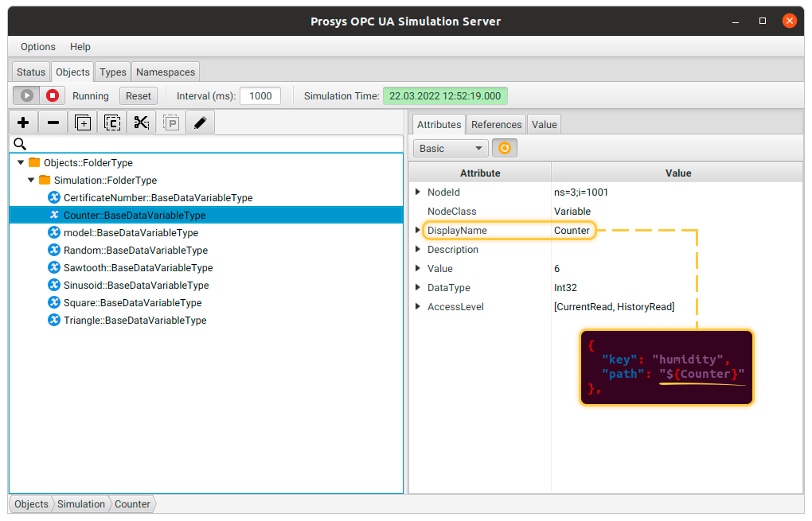Select the Objects tab
Viewport: 812px width, 521px height.
pyautogui.click(x=72, y=72)
